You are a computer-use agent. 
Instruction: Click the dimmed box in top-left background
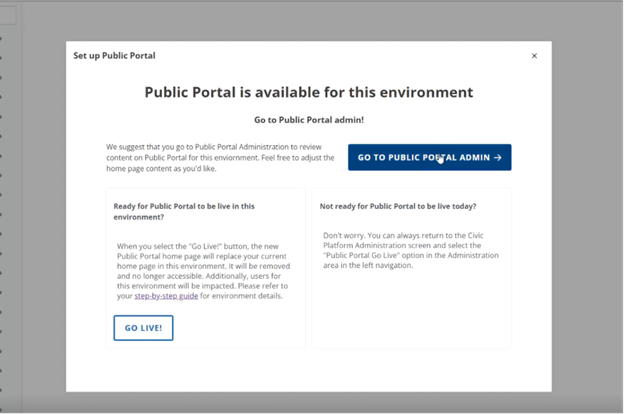click(7, 16)
